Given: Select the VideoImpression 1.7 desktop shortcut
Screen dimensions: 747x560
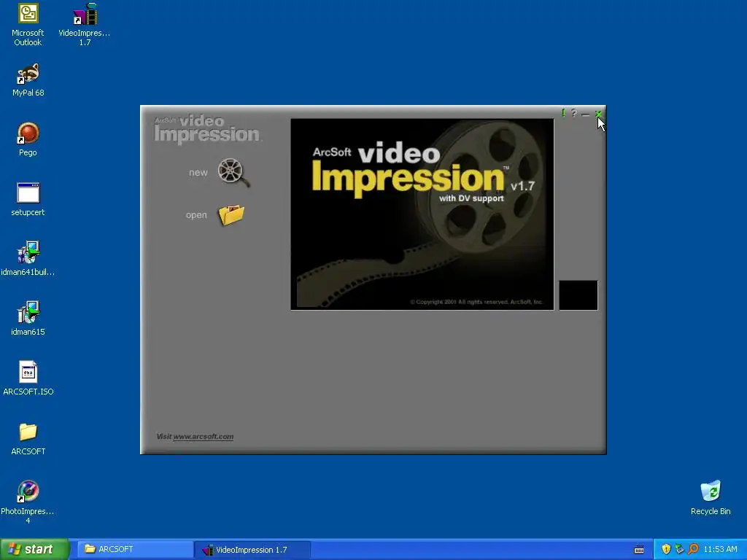Looking at the screenshot, I should (85, 25).
